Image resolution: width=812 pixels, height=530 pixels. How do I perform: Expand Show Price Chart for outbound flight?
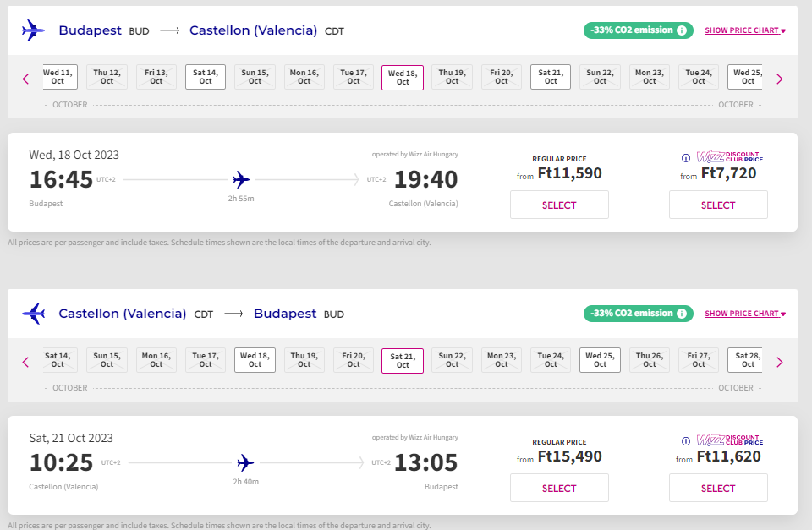pos(744,30)
